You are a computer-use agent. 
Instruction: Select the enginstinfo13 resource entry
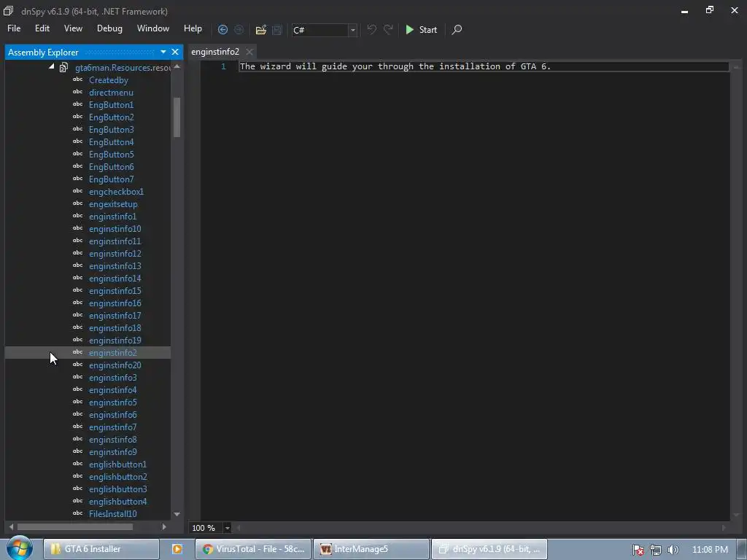tap(115, 265)
